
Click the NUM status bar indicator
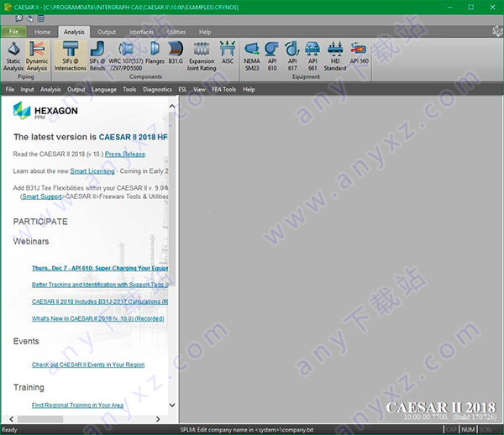point(468,429)
